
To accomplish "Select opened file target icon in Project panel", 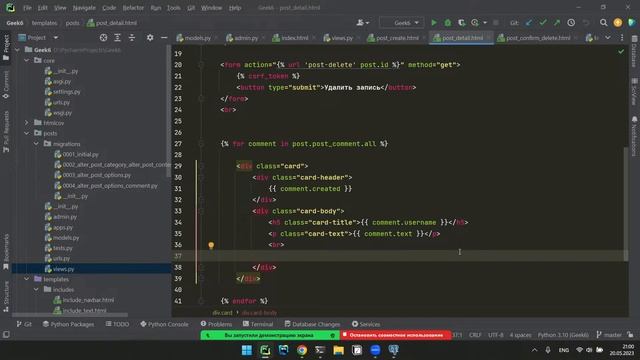I will tap(103, 38).
